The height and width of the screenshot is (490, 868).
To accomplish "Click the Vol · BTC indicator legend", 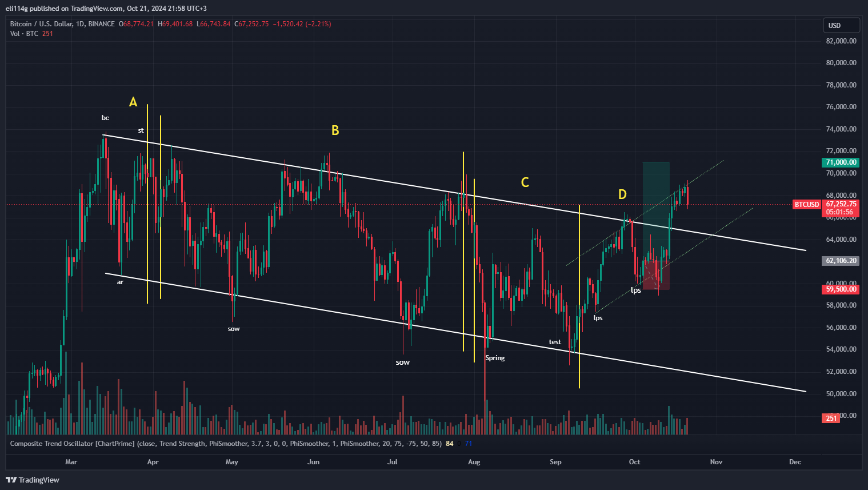I will [31, 34].
